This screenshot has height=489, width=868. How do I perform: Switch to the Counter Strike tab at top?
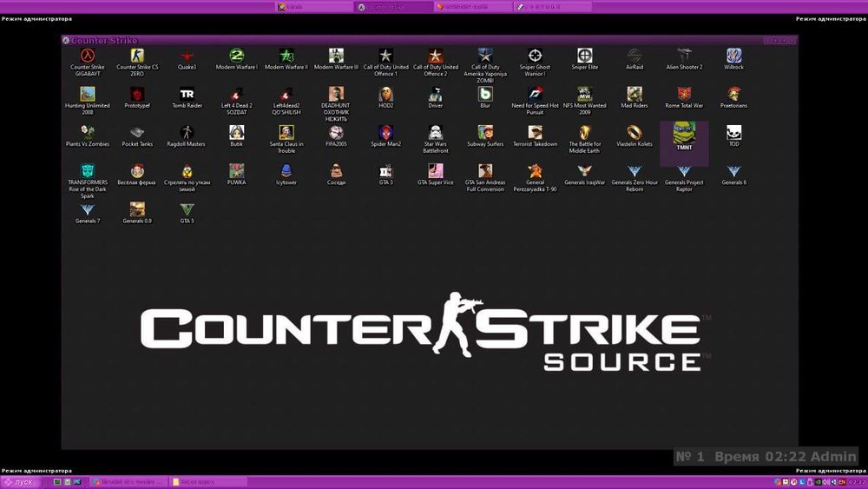(x=394, y=7)
